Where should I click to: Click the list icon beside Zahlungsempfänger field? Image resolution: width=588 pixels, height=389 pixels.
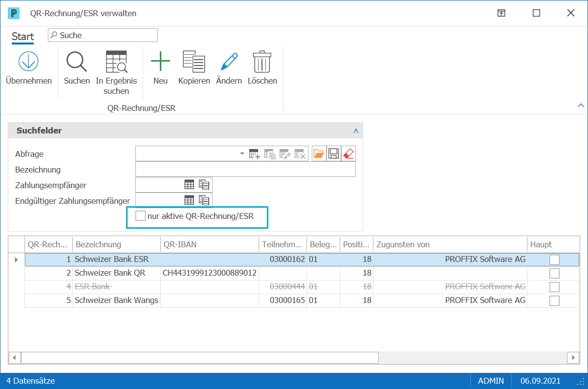coord(204,185)
